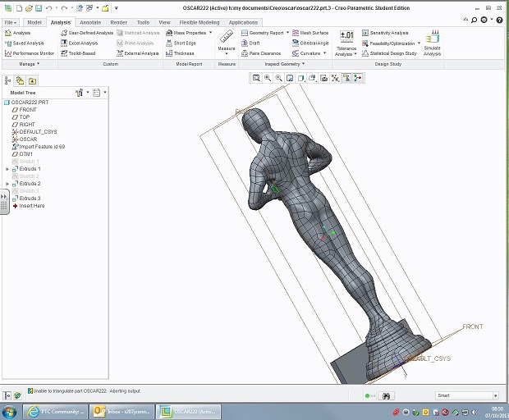Screen dimensions: 509x420
Task: Toggle navigator pane in status bar
Action: pos(7,395)
